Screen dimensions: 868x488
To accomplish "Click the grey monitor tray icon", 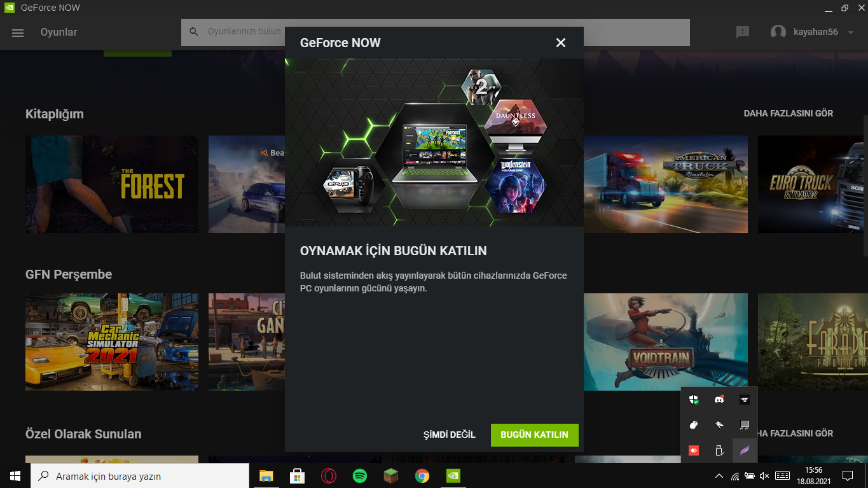I will tap(745, 425).
